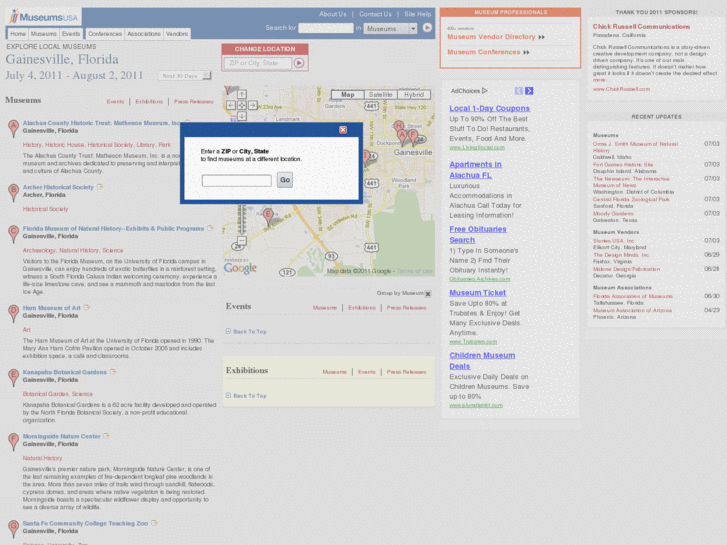The image size is (727, 545).
Task: Click the Change Location ZIP field
Action: pos(258,63)
